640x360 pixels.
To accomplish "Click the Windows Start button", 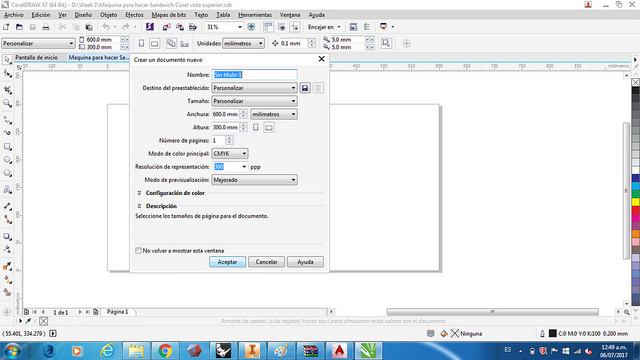I will pyautogui.click(x=12, y=351).
